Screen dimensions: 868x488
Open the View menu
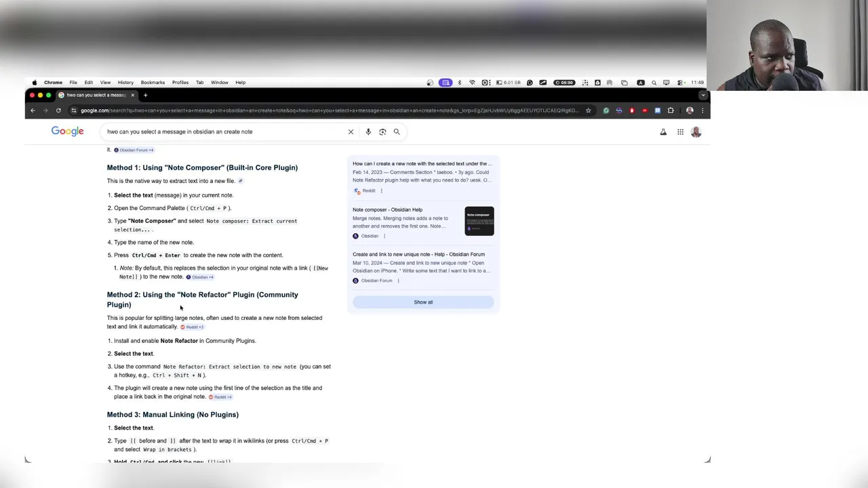pos(105,83)
